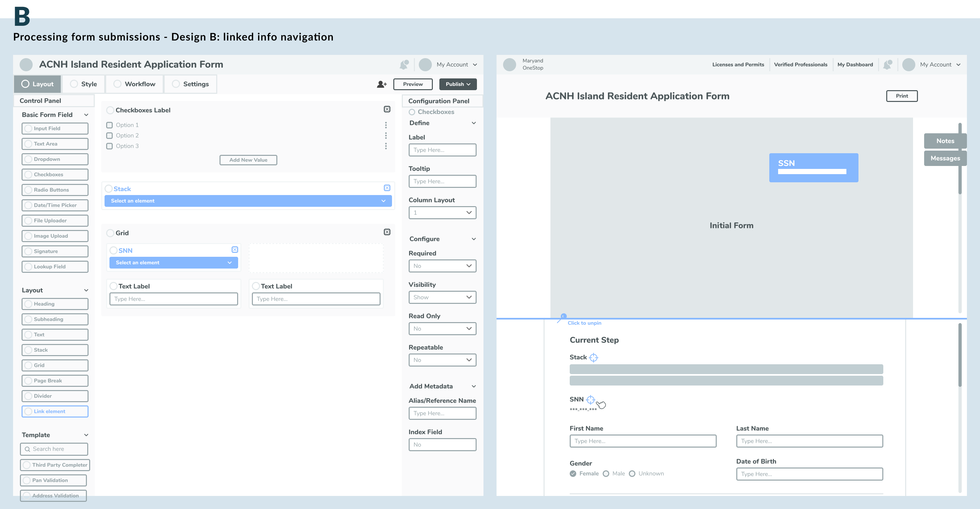Collapse the Template section chevron
Image resolution: width=980 pixels, height=509 pixels.
tap(86, 435)
